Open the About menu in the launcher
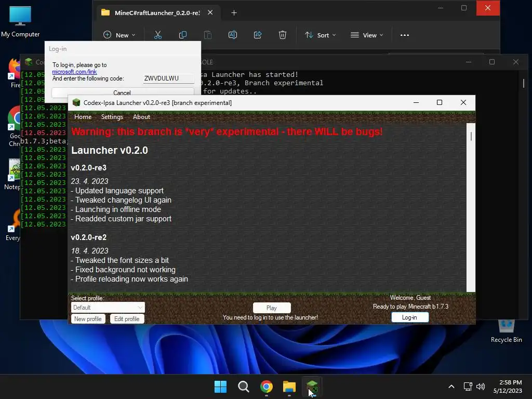This screenshot has height=399, width=532. tap(141, 117)
